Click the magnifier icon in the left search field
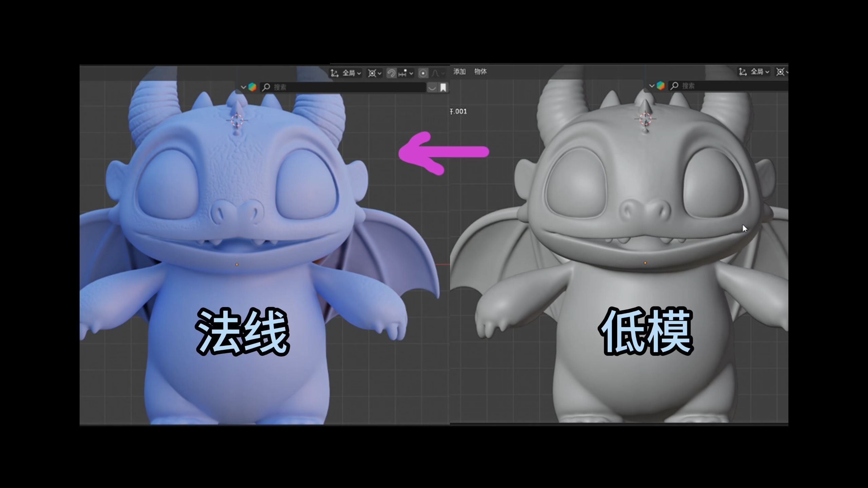 pos(267,87)
